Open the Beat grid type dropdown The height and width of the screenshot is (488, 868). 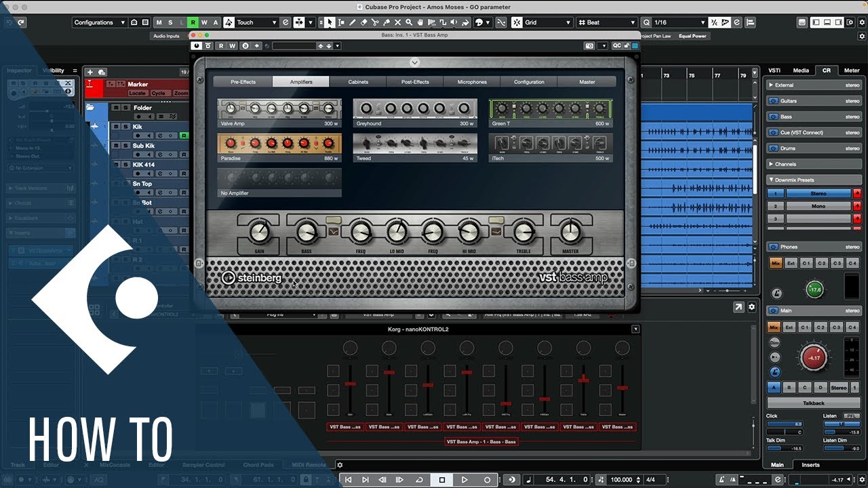(607, 22)
